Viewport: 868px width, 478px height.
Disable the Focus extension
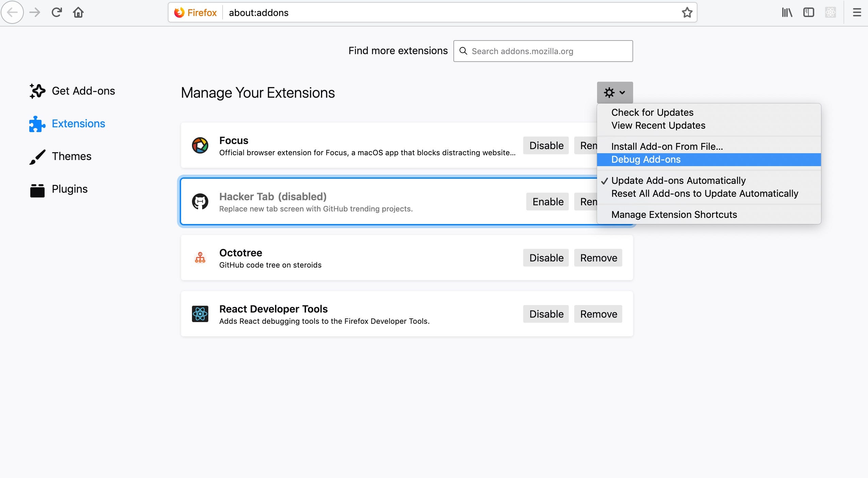[x=546, y=145]
